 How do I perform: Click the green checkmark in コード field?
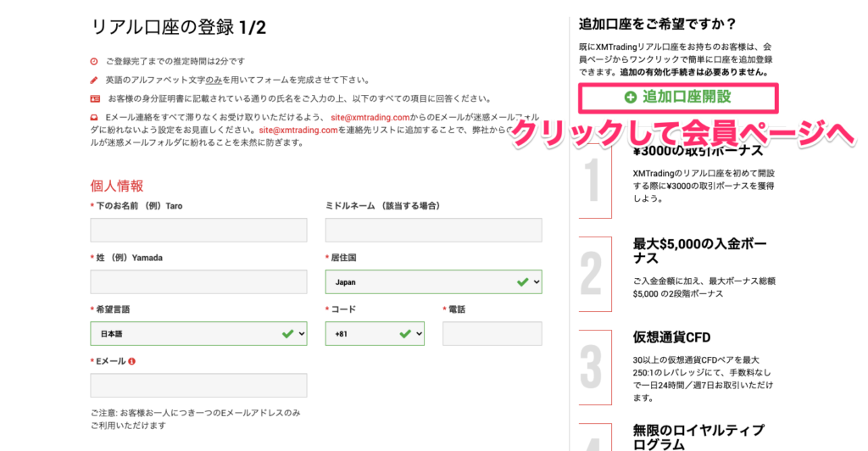(x=405, y=334)
